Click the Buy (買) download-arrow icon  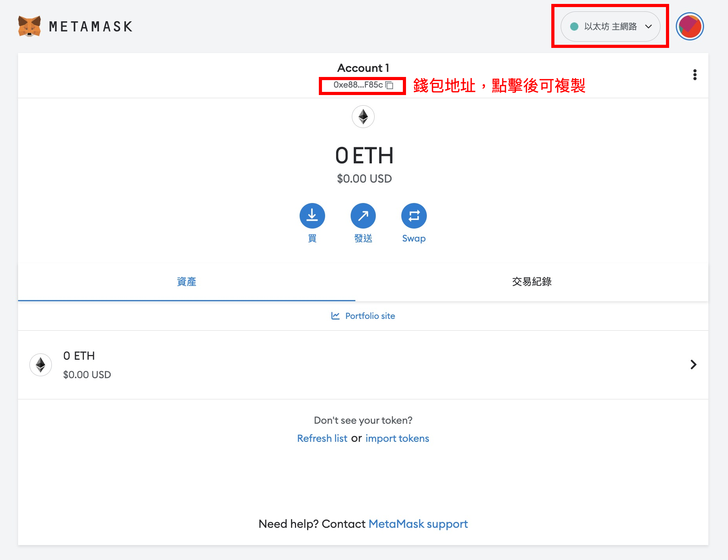[312, 216]
